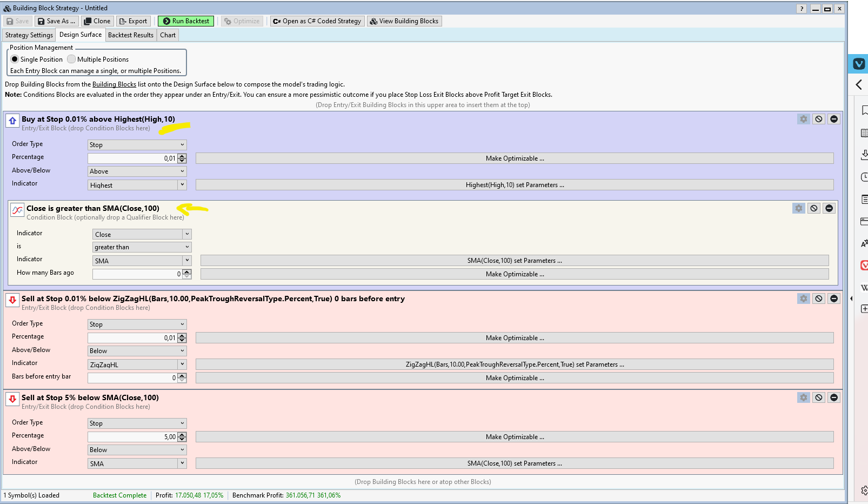
Task: Switch to the Backtest Results tab
Action: coord(130,35)
